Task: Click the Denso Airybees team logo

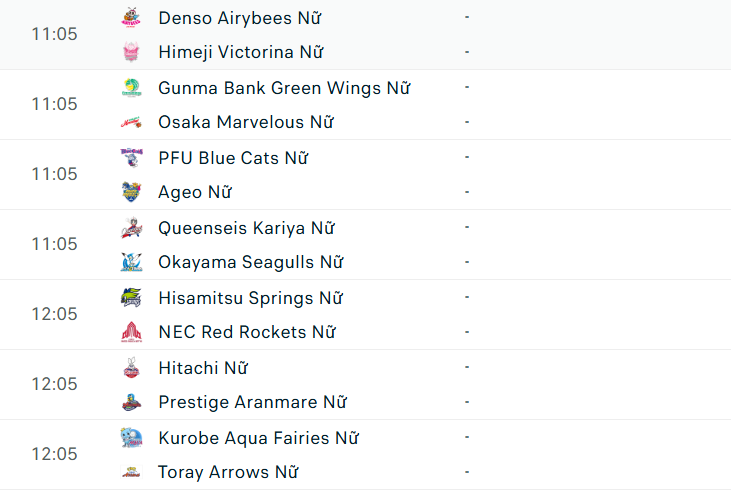Action: 131,18
